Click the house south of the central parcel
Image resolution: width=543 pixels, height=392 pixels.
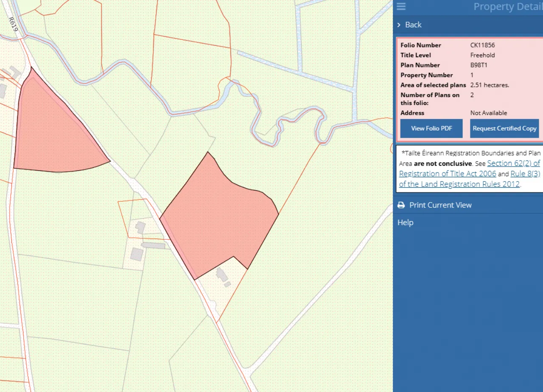click(x=222, y=275)
